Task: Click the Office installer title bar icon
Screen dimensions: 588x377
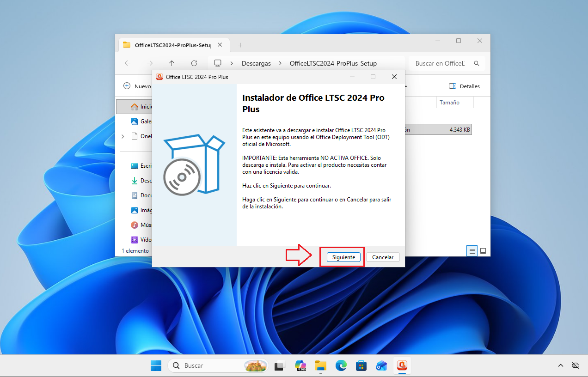Action: (x=159, y=77)
